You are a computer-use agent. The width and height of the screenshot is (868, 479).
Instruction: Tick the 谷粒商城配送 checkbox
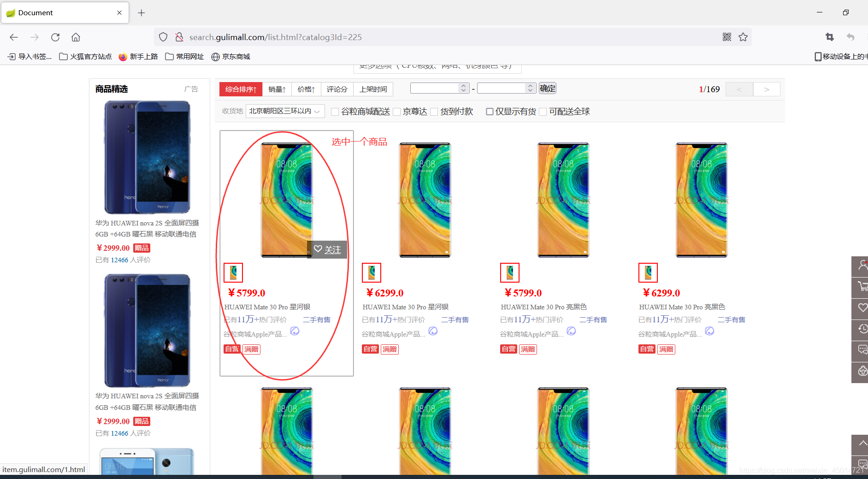click(x=335, y=112)
